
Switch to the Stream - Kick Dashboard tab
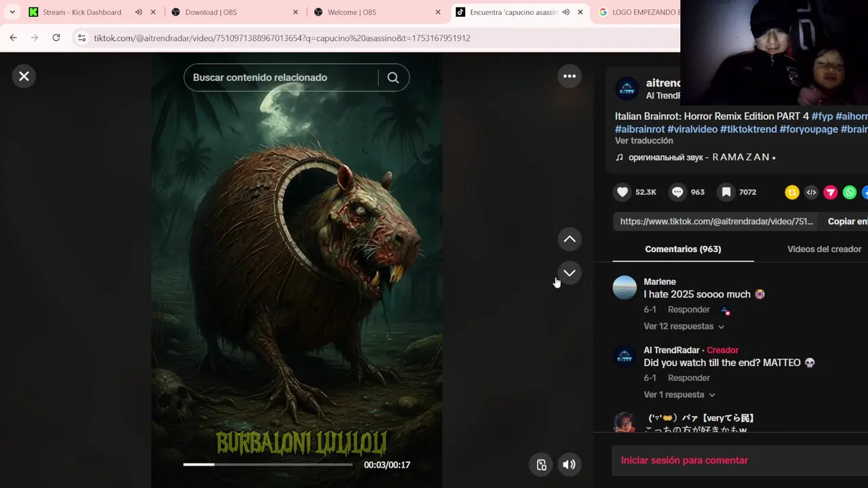[x=81, y=12]
